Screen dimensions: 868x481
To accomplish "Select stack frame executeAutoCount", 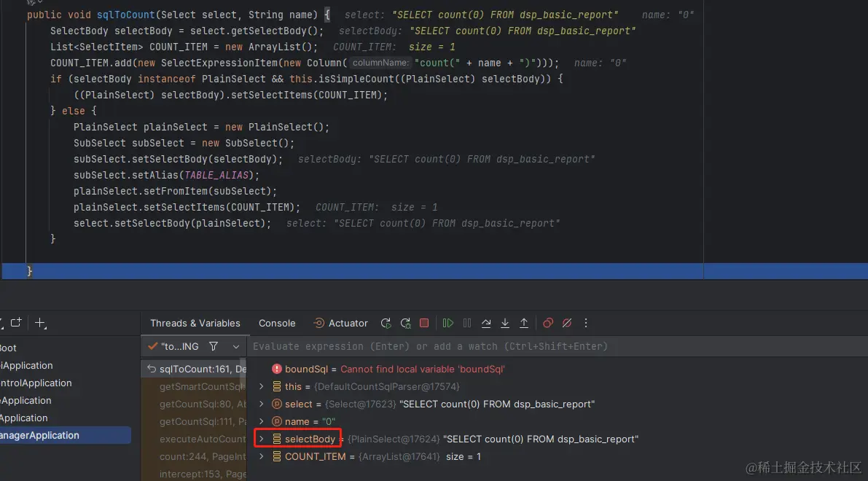I will [x=194, y=439].
